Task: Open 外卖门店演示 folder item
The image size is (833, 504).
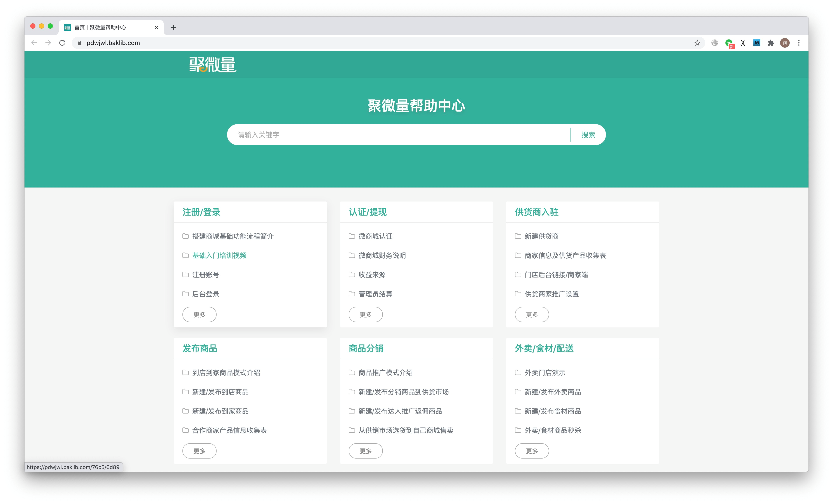Action: pos(545,373)
